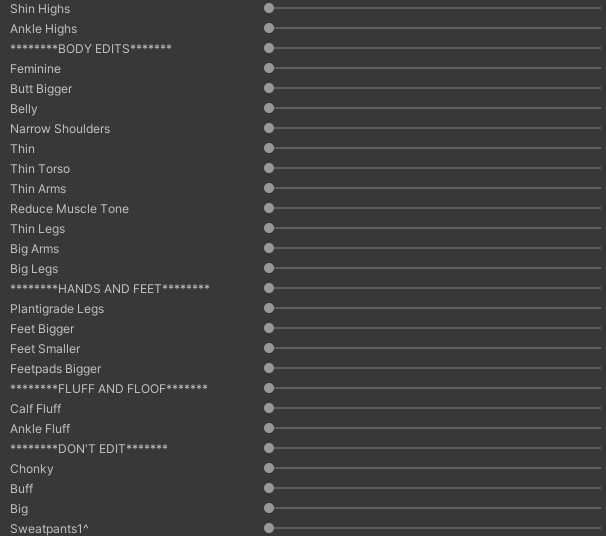Click the Feminine slider handle
606x536 pixels.
pos(269,68)
